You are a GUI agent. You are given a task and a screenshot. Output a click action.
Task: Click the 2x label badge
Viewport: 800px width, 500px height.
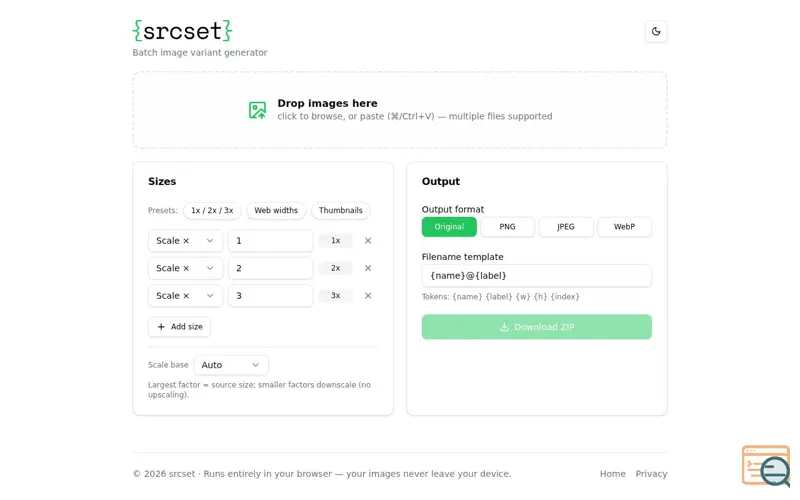tap(335, 268)
